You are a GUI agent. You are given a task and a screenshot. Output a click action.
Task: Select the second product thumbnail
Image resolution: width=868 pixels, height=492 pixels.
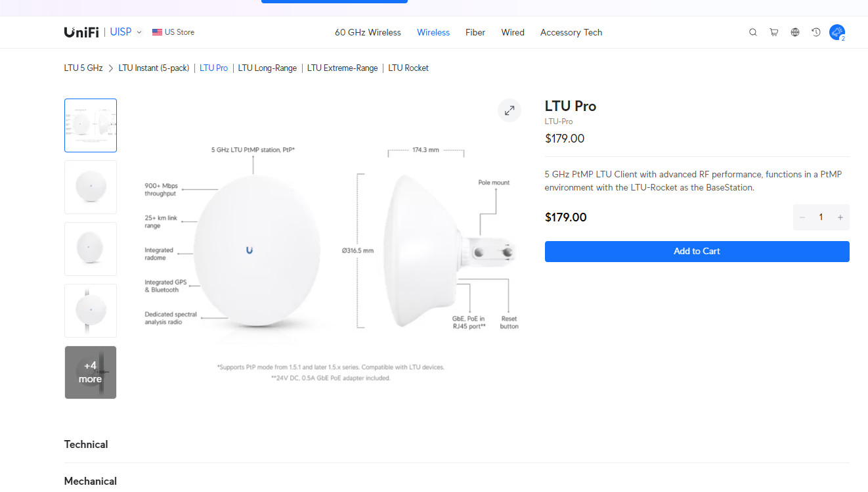tap(91, 187)
